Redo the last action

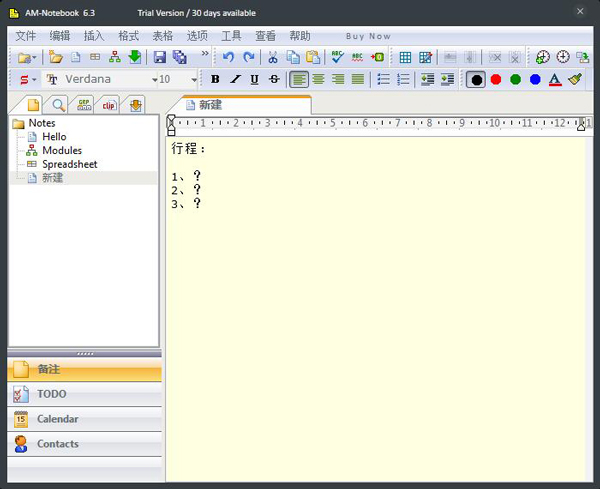tap(249, 57)
